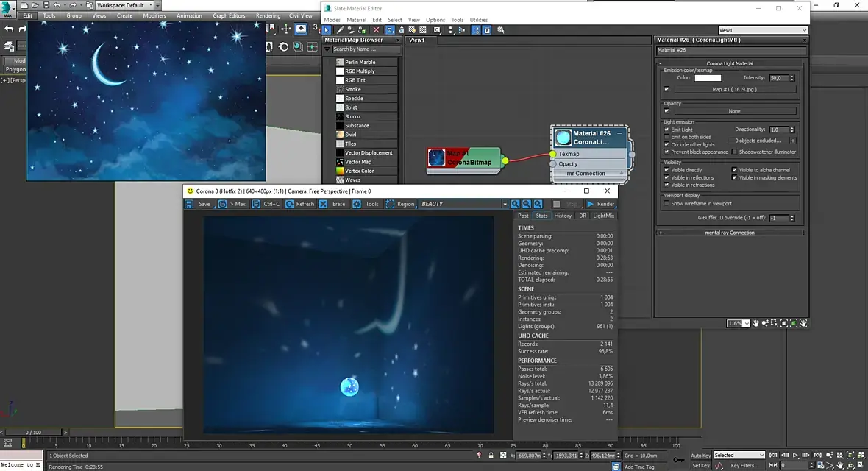Click the white emission Color swatch
This screenshot has width=868, height=471.
tap(708, 77)
